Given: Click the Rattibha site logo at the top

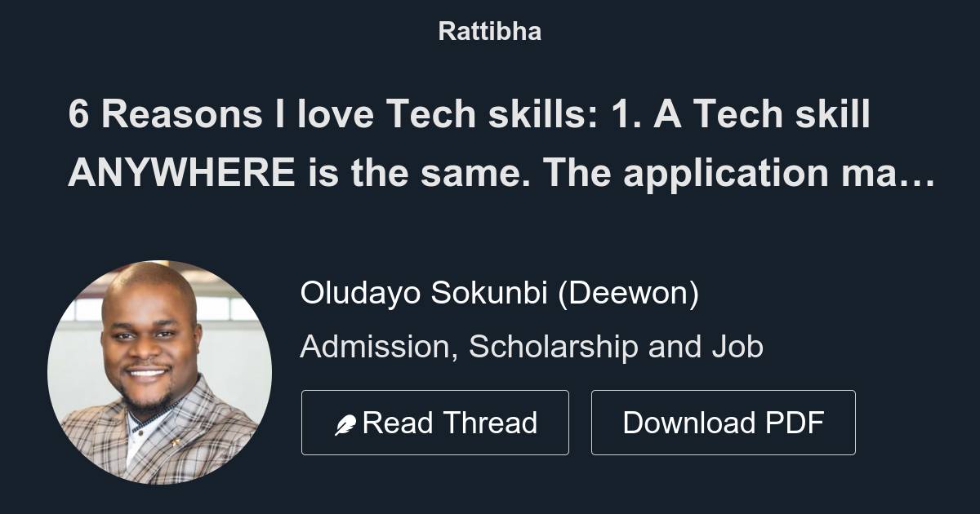Looking at the screenshot, I should (489, 31).
